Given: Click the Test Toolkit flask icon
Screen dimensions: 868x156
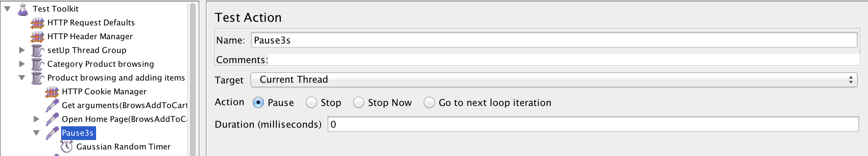Looking at the screenshot, I should click(x=23, y=9).
